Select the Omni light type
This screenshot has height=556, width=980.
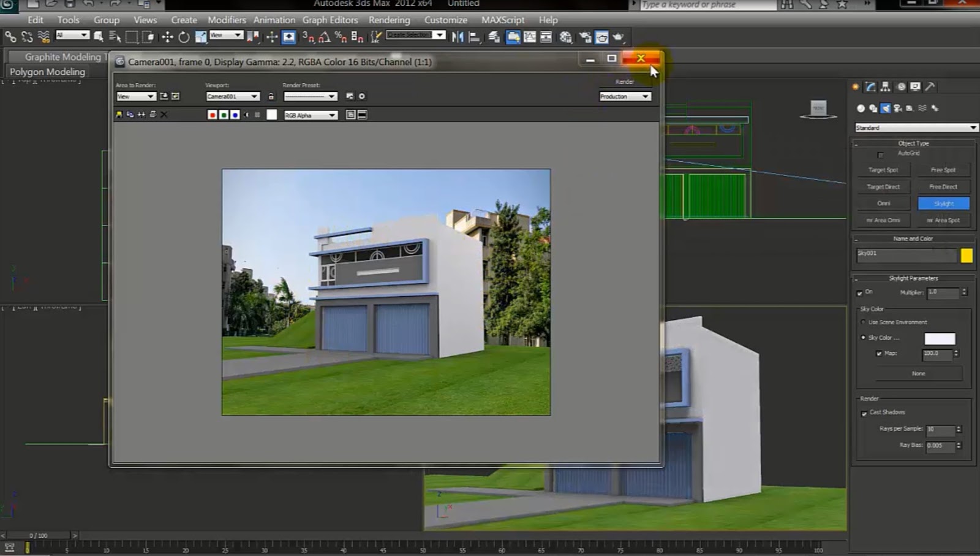click(x=883, y=203)
